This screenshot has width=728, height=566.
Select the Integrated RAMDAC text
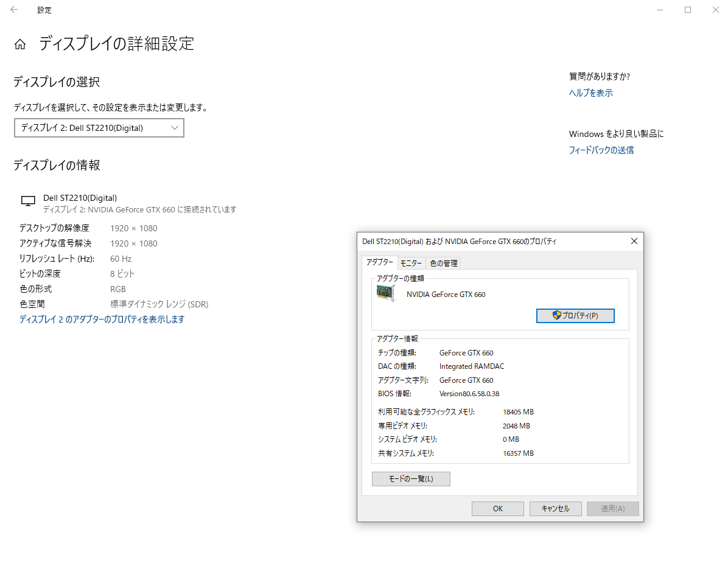(472, 366)
